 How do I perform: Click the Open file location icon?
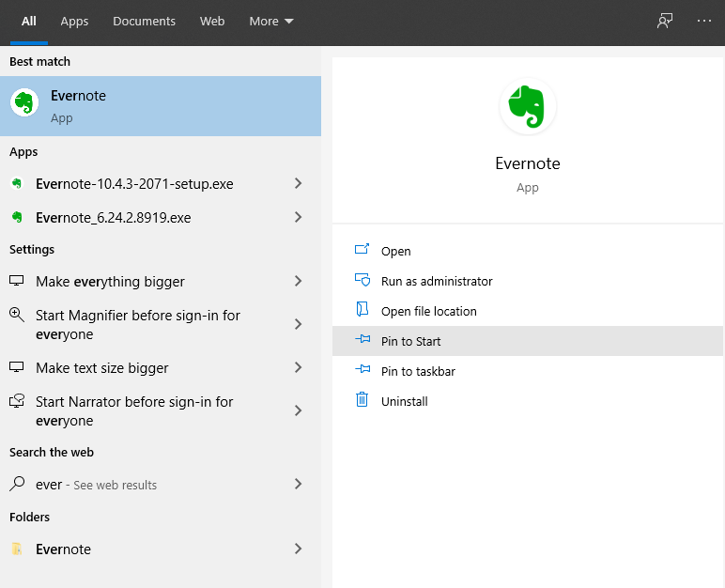(x=362, y=311)
